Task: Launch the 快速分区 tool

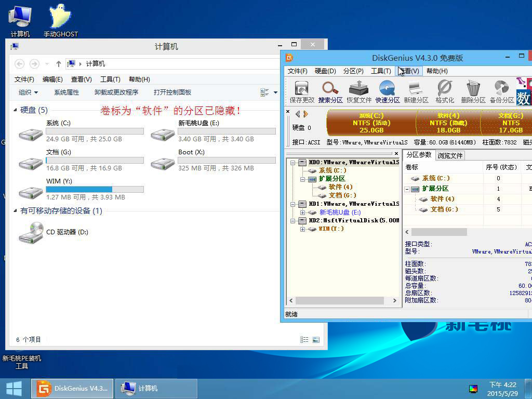Action: pyautogui.click(x=387, y=91)
